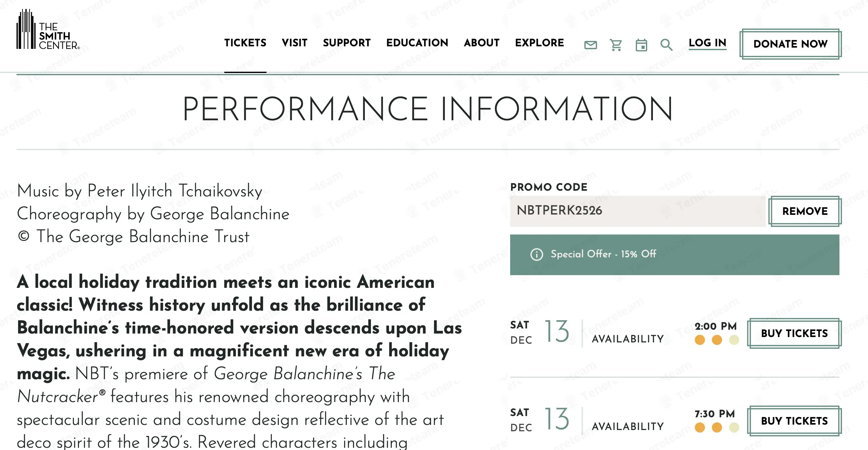Buy tickets for the 2:00 PM show
Screen dimensions: 868x450
[794, 333]
